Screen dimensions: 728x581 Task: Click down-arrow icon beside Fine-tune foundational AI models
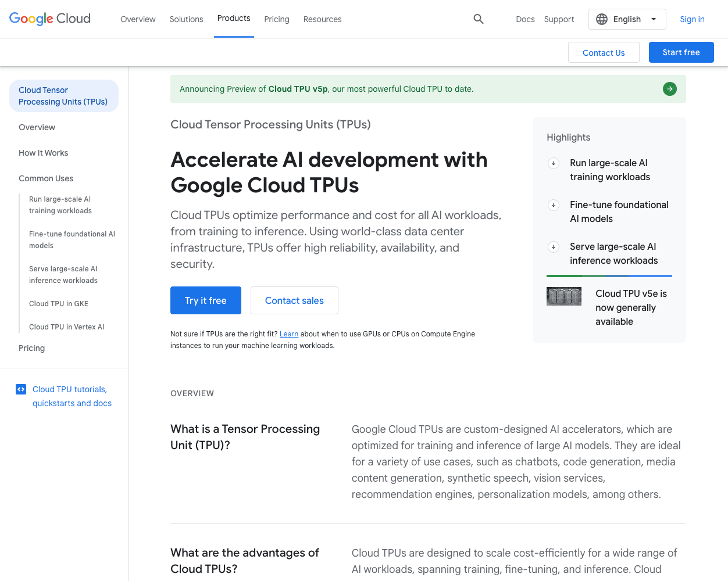[x=554, y=205]
